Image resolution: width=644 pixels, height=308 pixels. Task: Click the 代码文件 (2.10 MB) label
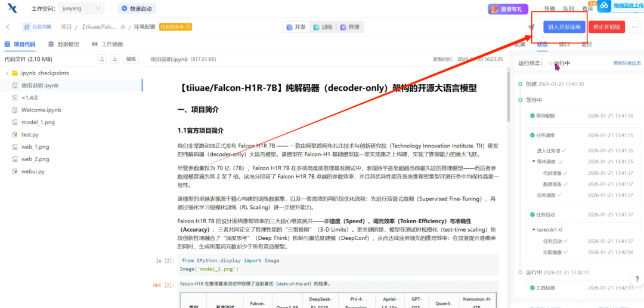click(x=29, y=59)
